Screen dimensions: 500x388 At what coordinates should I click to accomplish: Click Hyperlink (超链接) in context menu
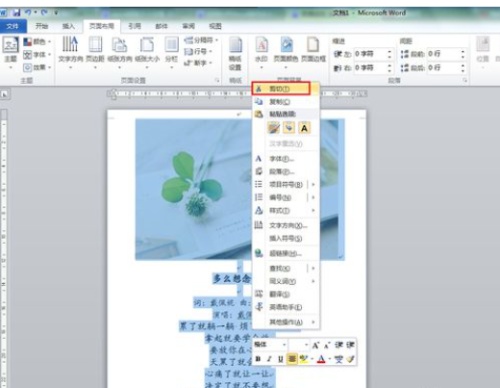coord(286,253)
